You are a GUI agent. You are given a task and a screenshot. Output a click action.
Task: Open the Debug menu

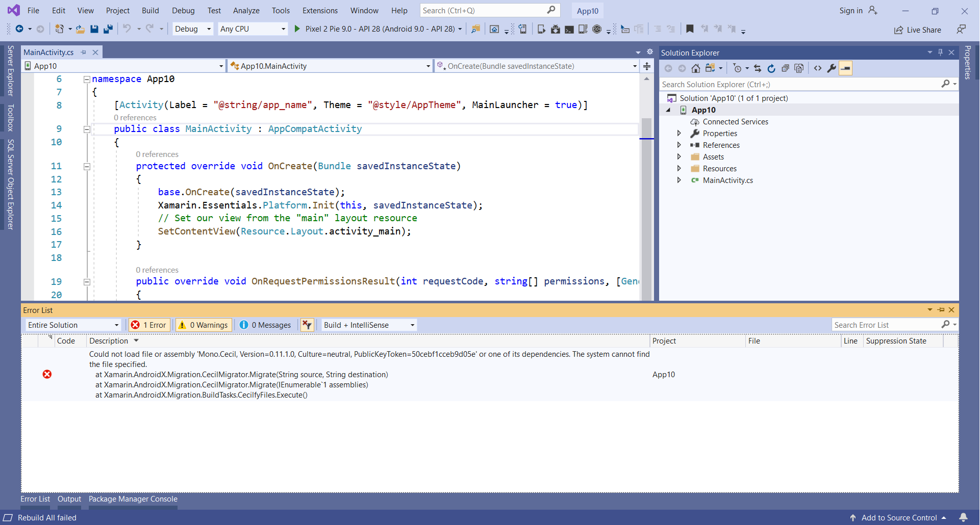pyautogui.click(x=183, y=10)
